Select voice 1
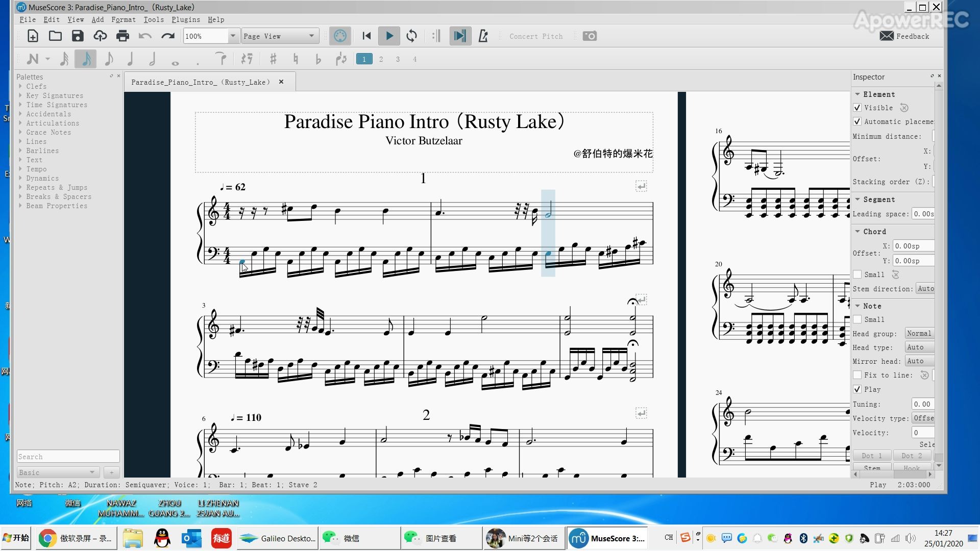The width and height of the screenshot is (980, 551). tap(364, 59)
